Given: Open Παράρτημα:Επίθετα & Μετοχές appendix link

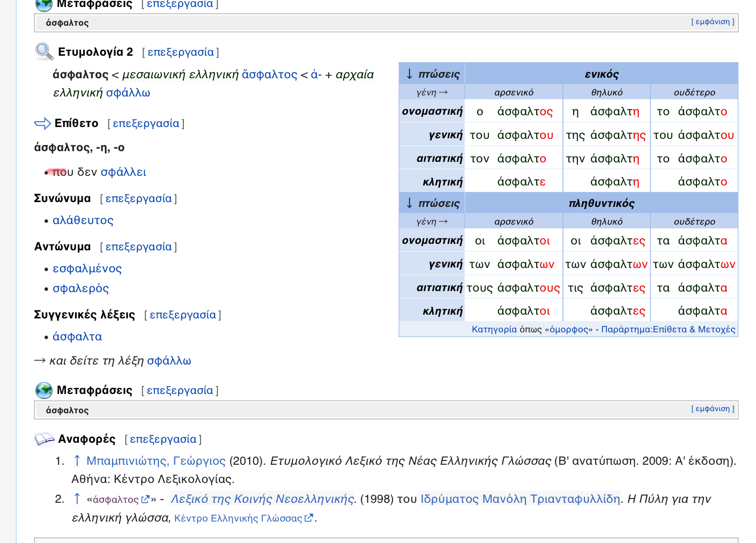Looking at the screenshot, I should [x=668, y=329].
